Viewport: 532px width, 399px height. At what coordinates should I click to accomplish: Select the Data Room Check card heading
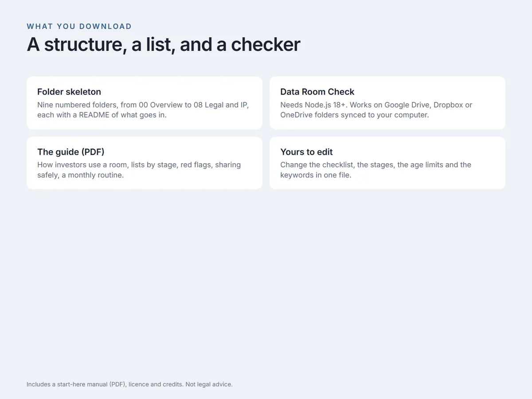317,92
